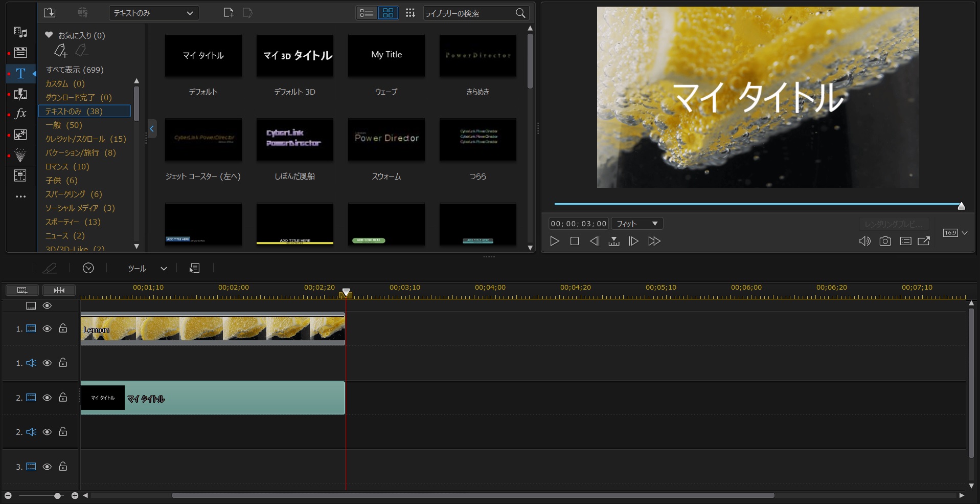Open the フィット zoom dropdown

pos(637,224)
